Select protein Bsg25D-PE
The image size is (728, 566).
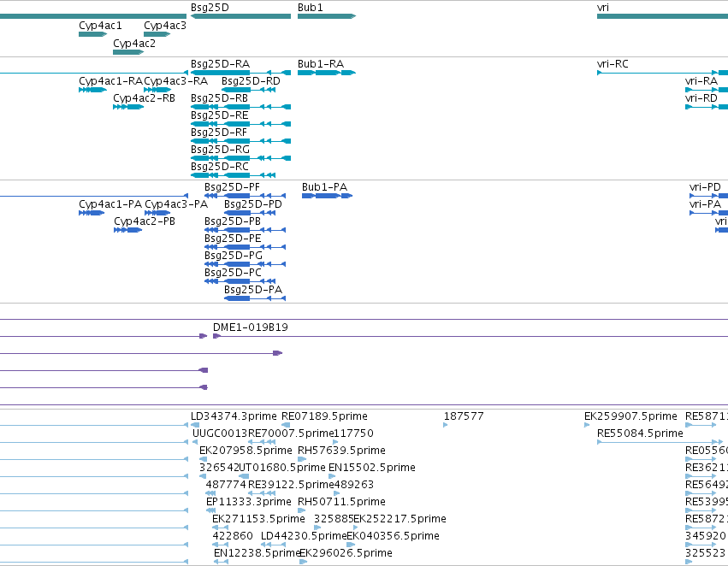point(245,247)
